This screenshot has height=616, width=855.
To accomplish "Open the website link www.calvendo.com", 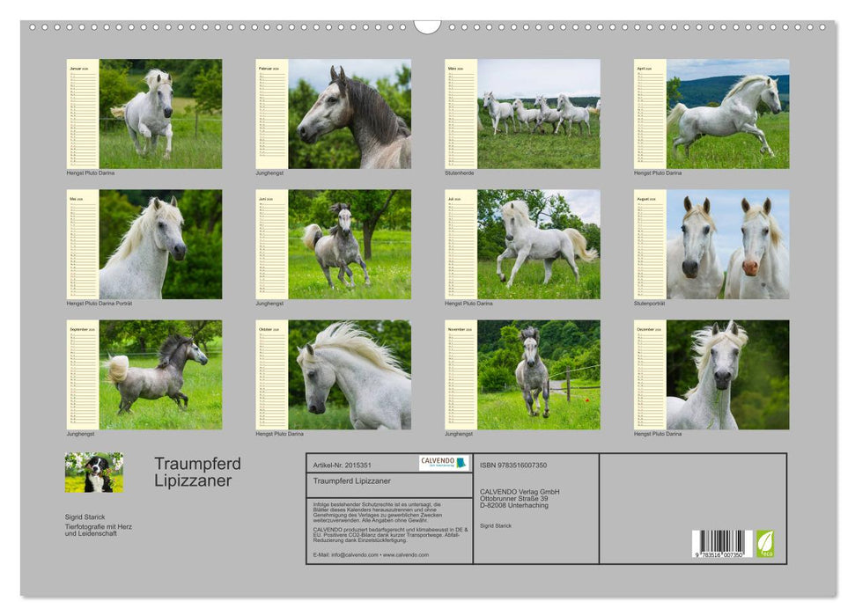I will (x=408, y=554).
